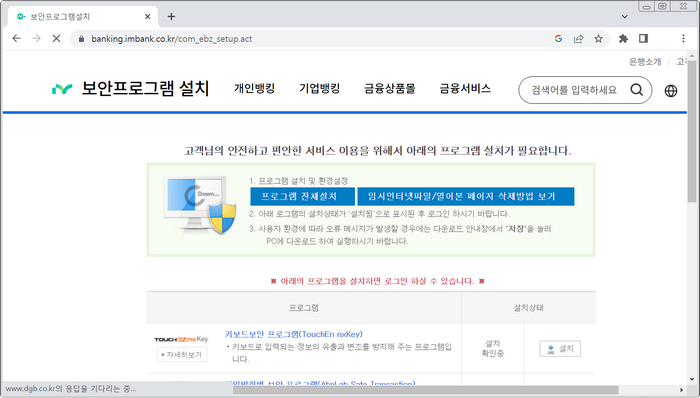Open 키보드보안 프로그램(TouchEn nxKey) link
The width and height of the screenshot is (700, 398).
[x=293, y=334]
